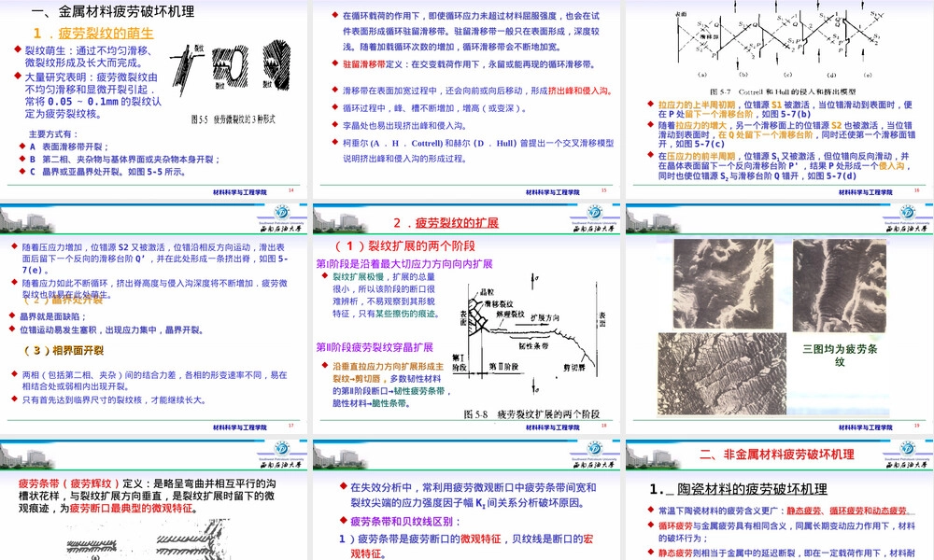The height and width of the screenshot is (560, 934).
Task: Click the line '主要方式有：'
Action: click(x=53, y=133)
